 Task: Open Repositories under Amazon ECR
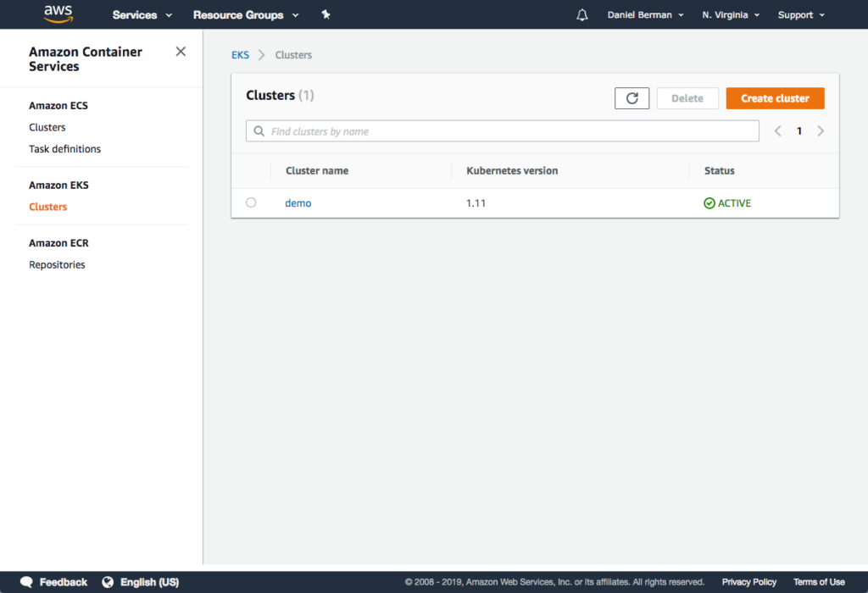pos(57,265)
